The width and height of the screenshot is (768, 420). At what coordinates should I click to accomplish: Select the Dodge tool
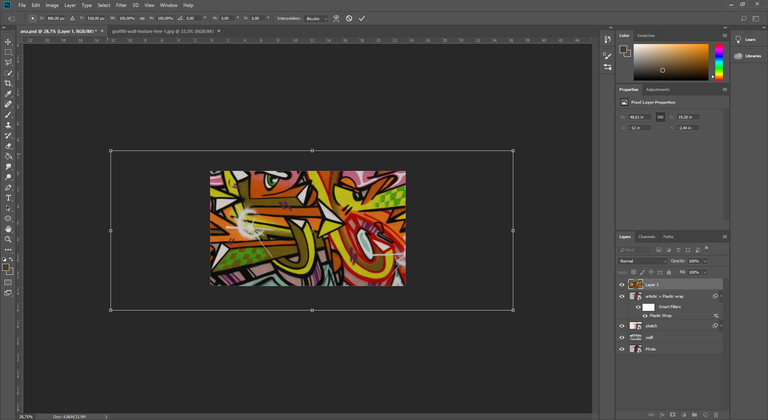8,177
